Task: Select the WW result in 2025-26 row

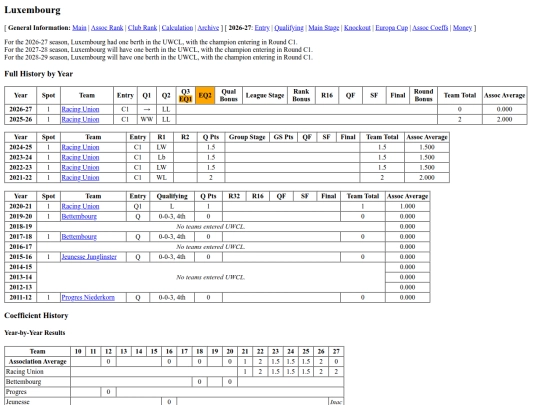Action: coord(147,120)
